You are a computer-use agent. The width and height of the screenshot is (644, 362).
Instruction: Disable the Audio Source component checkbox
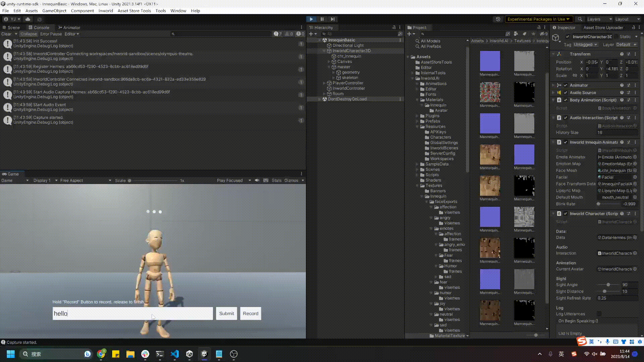(x=566, y=93)
